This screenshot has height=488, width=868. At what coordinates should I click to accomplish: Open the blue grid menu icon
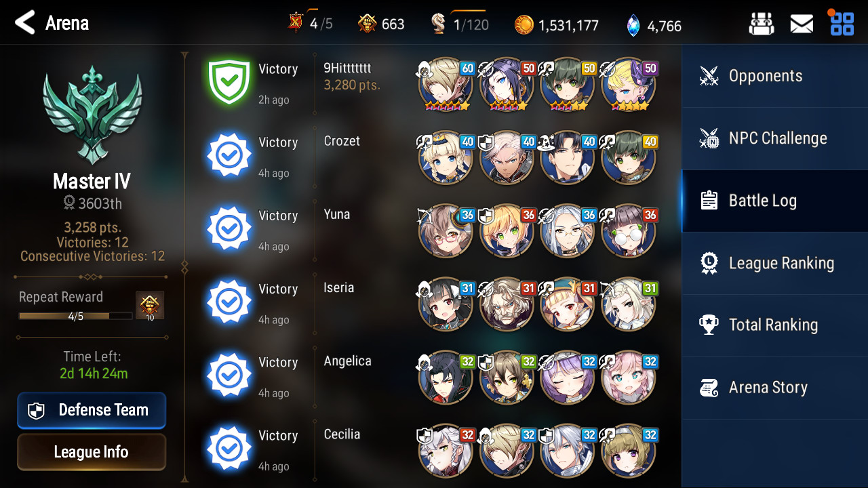842,24
